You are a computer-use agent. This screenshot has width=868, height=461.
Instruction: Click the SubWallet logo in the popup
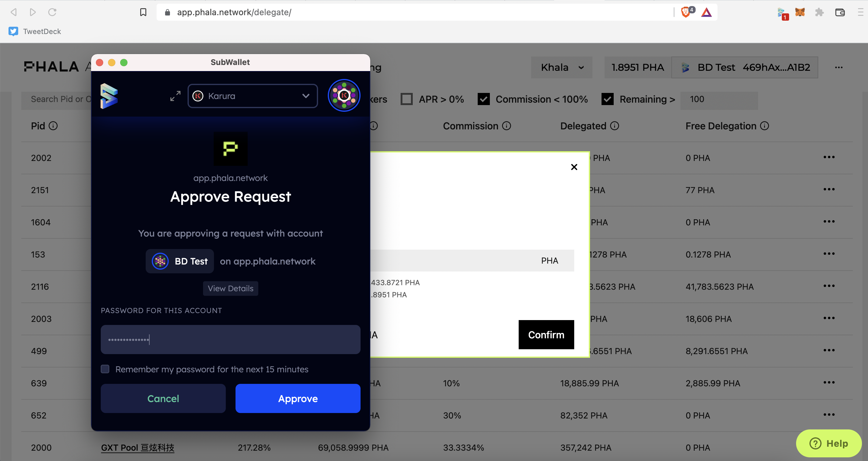(109, 96)
